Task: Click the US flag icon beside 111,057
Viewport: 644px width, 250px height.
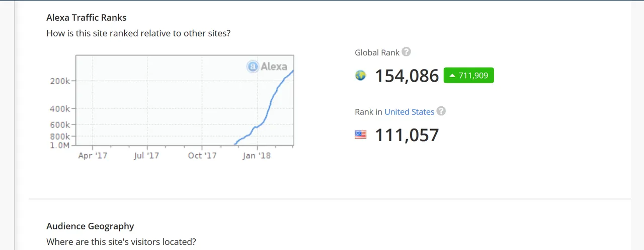Action: (x=360, y=135)
